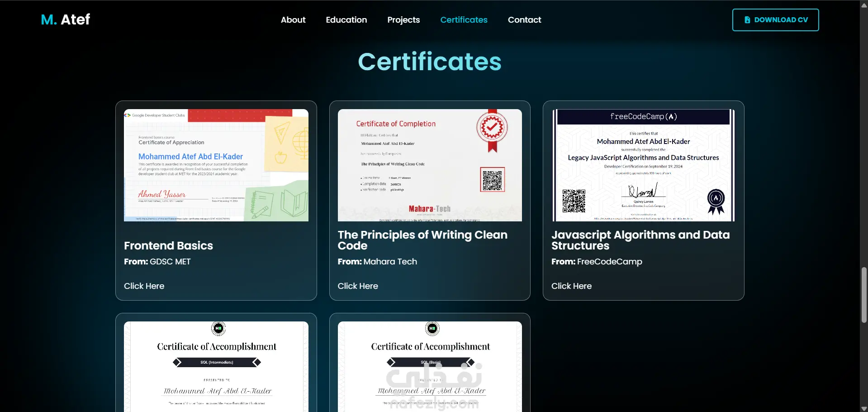View the Google Developer Student Clubs certificate image
Image resolution: width=868 pixels, height=412 pixels.
click(x=216, y=165)
